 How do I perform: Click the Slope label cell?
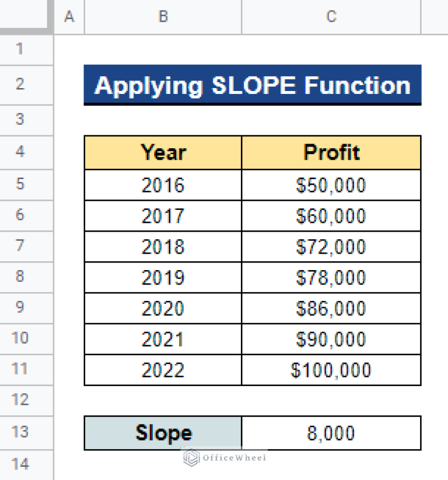163,433
